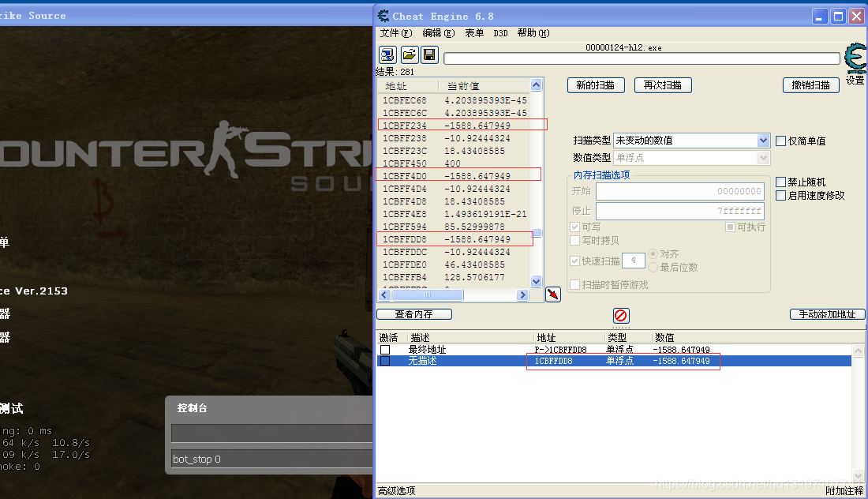Click the results list scroll-right arrow
This screenshot has width=868, height=499.
pos(522,295)
